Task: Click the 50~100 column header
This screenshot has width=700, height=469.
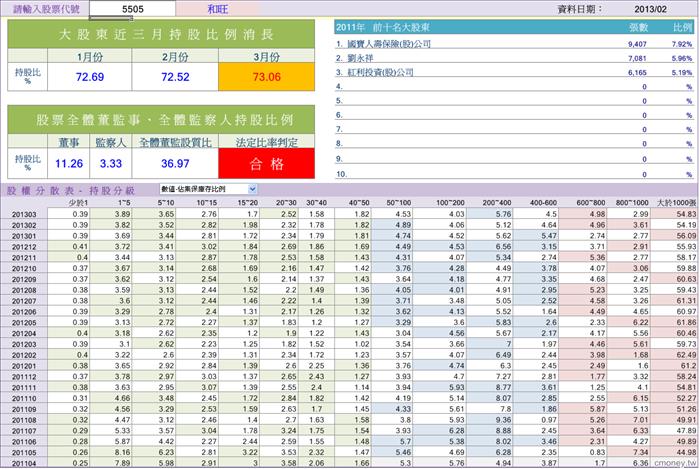Action: (399, 203)
